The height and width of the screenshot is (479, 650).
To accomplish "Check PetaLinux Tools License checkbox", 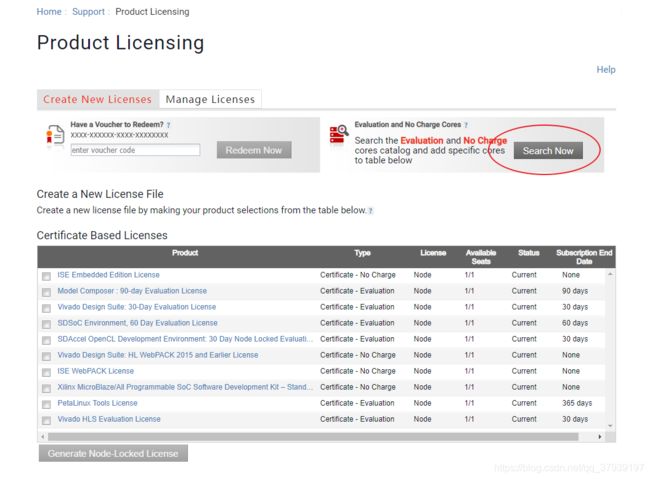I will coord(46,404).
